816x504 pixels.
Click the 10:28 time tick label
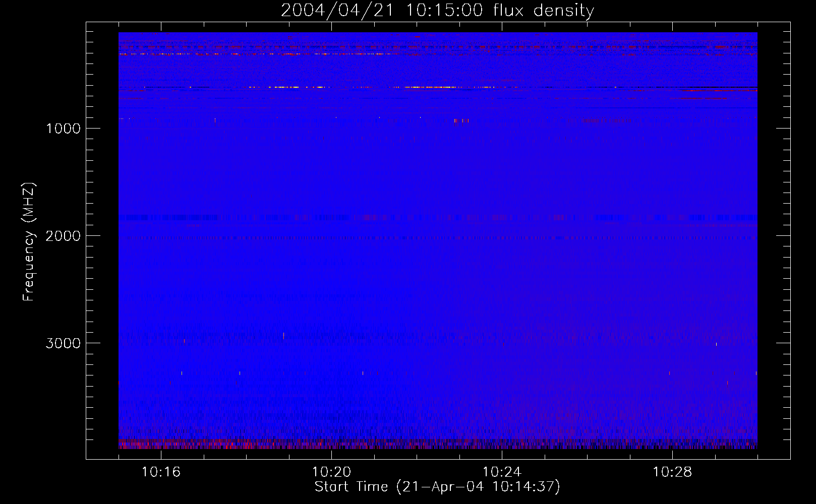672,472
